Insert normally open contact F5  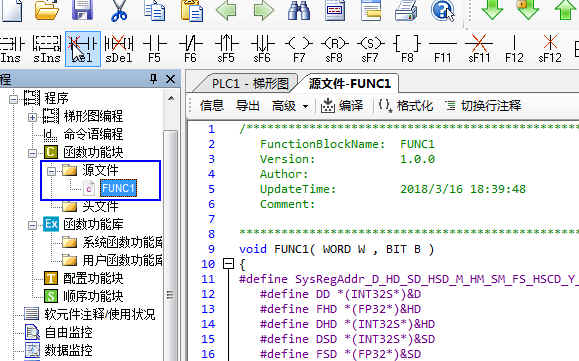(155, 48)
